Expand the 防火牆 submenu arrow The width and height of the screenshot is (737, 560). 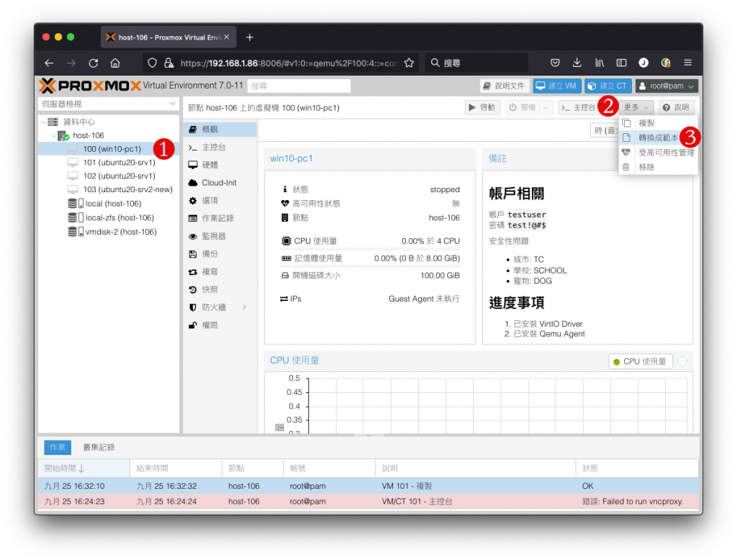point(245,307)
